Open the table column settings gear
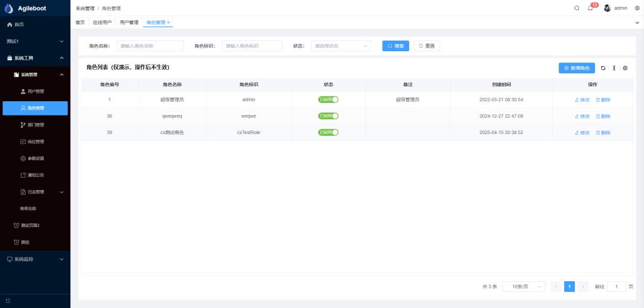 (x=625, y=69)
